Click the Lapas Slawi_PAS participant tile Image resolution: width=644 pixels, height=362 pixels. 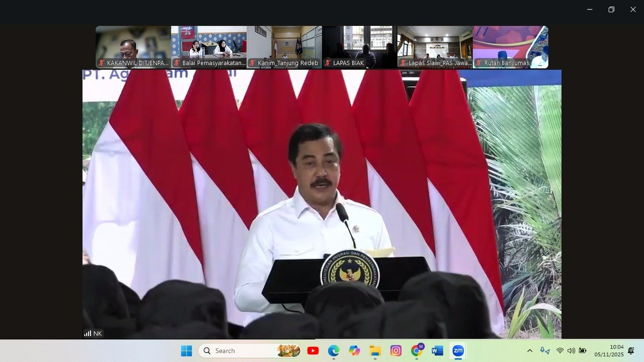(435, 47)
